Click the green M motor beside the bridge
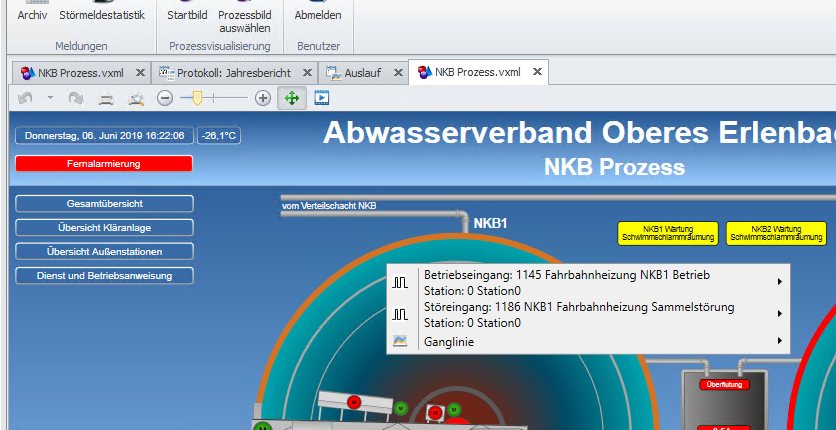 point(401,409)
